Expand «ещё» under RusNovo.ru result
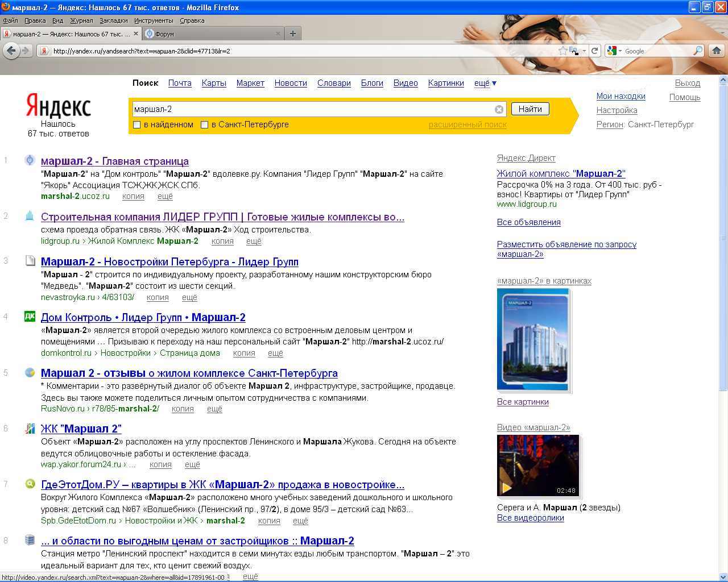728x582 pixels. click(214, 409)
